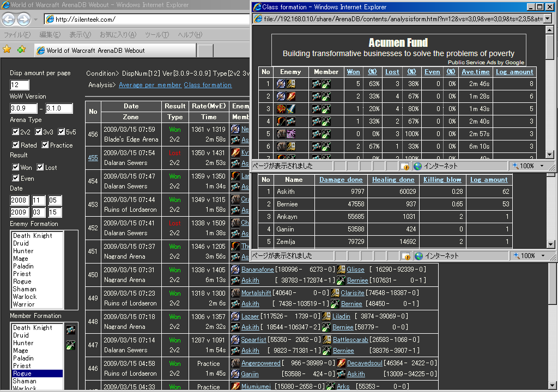This screenshot has width=558, height=392.
Task: Click the start date year 2008 field
Action: 19,200
